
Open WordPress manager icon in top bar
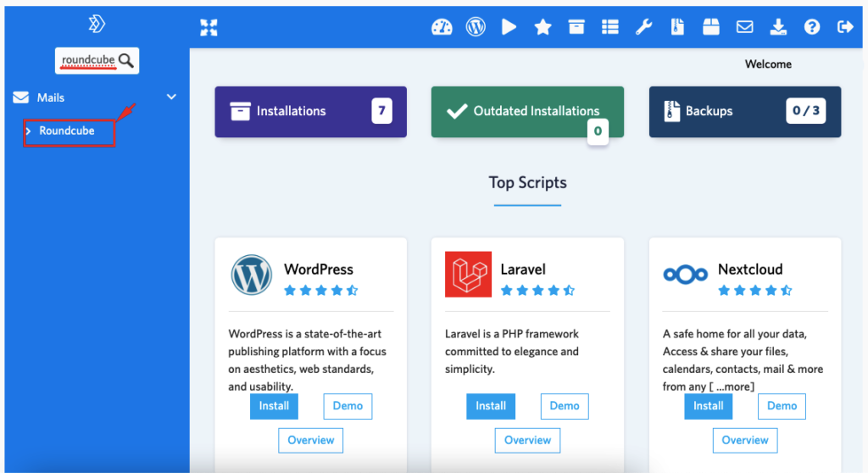476,26
